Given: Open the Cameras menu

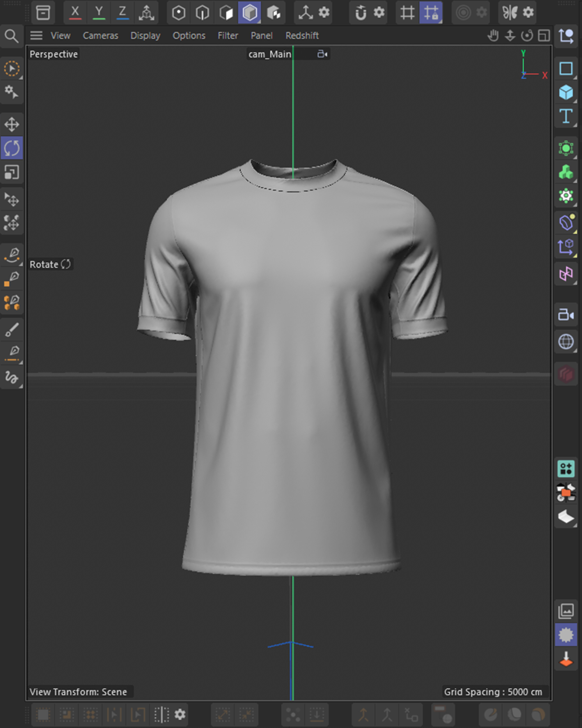Looking at the screenshot, I should point(101,36).
